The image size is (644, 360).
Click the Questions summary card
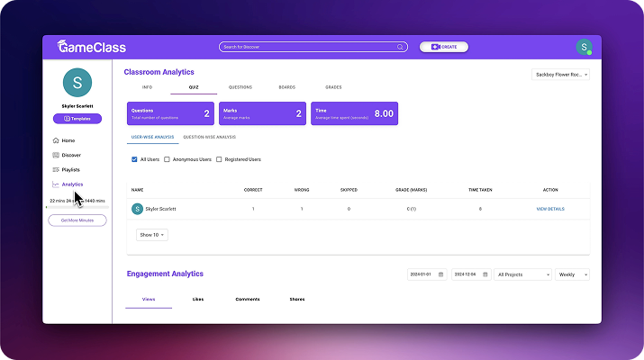click(x=170, y=113)
